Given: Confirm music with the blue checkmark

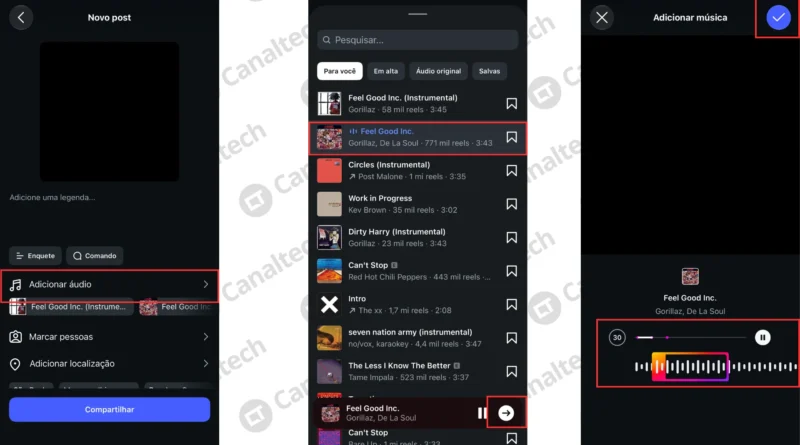Looking at the screenshot, I should [778, 17].
